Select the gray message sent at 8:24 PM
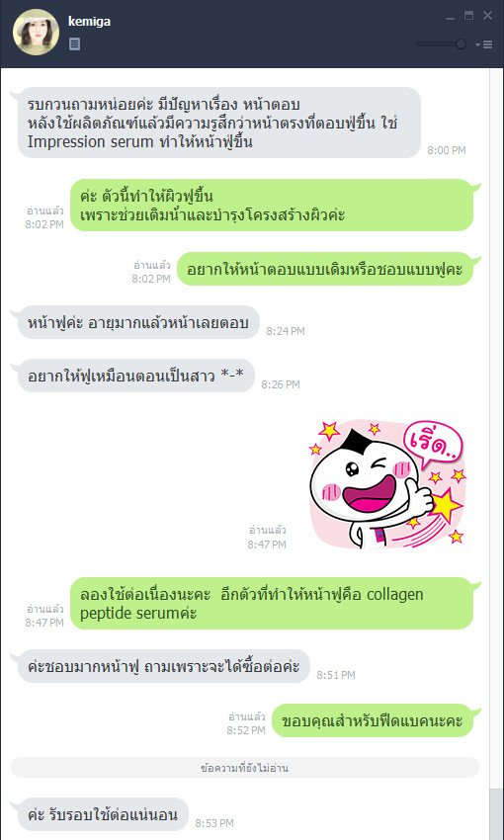The width and height of the screenshot is (504, 840). pyautogui.click(x=138, y=322)
